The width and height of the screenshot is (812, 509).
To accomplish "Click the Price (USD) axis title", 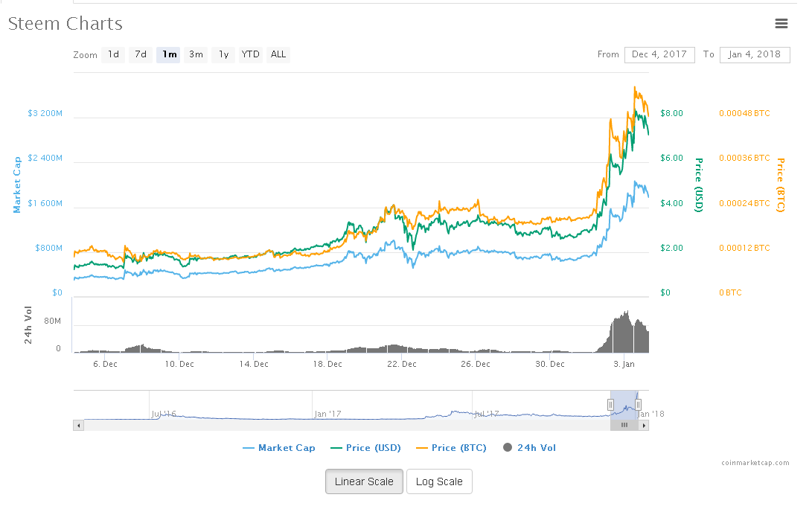I will click(699, 185).
